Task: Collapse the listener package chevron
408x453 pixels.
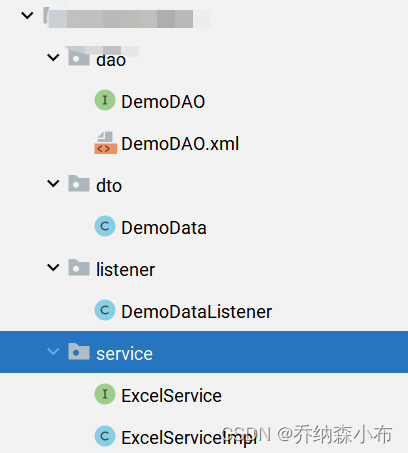Action: click(x=53, y=268)
